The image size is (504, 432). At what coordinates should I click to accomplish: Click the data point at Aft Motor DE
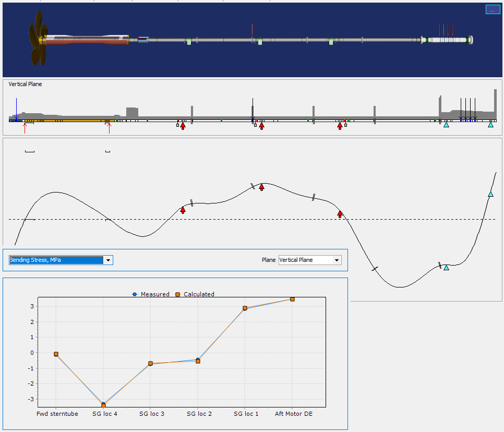[x=293, y=299]
